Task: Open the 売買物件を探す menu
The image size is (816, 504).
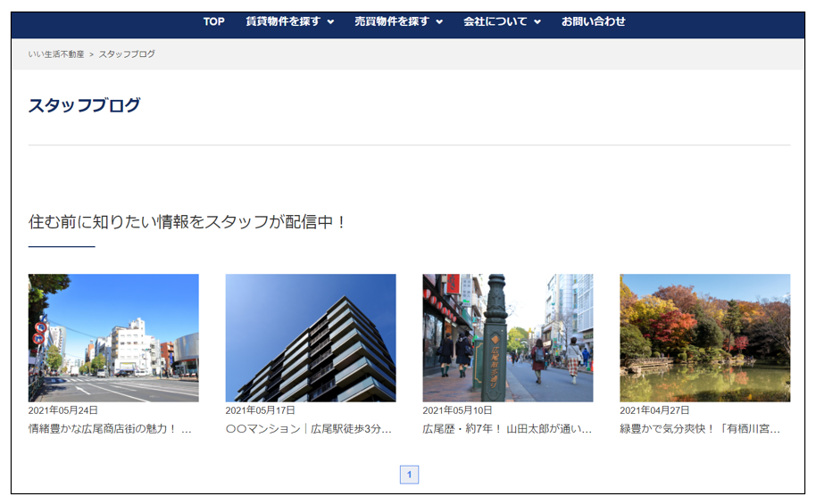Action: tap(392, 21)
